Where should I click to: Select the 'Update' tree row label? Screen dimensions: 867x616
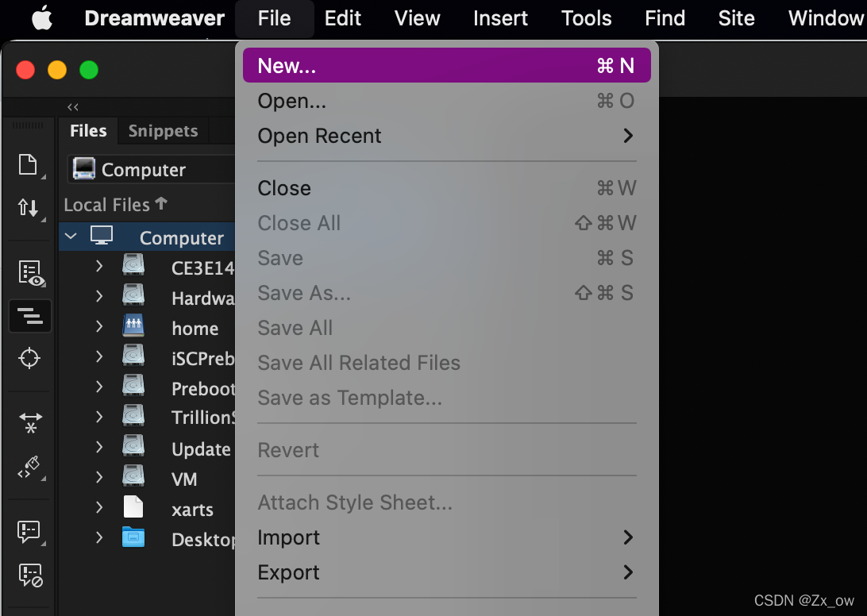pos(202,449)
